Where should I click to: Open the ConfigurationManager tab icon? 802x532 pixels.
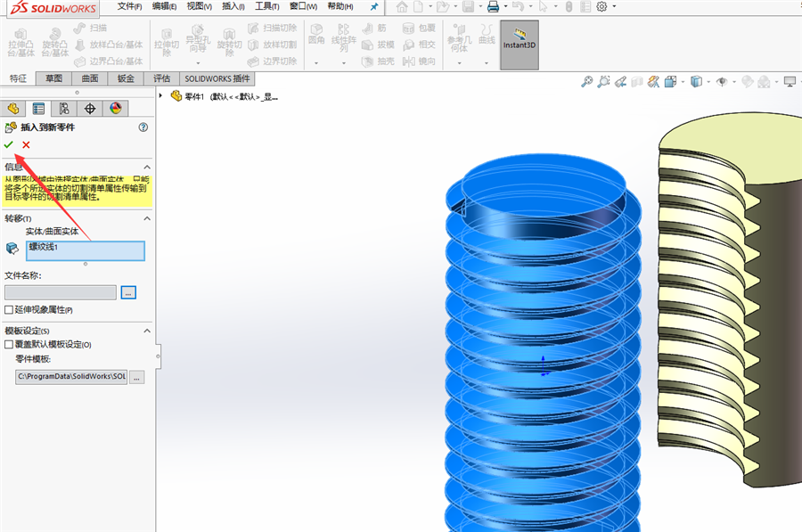pos(64,109)
